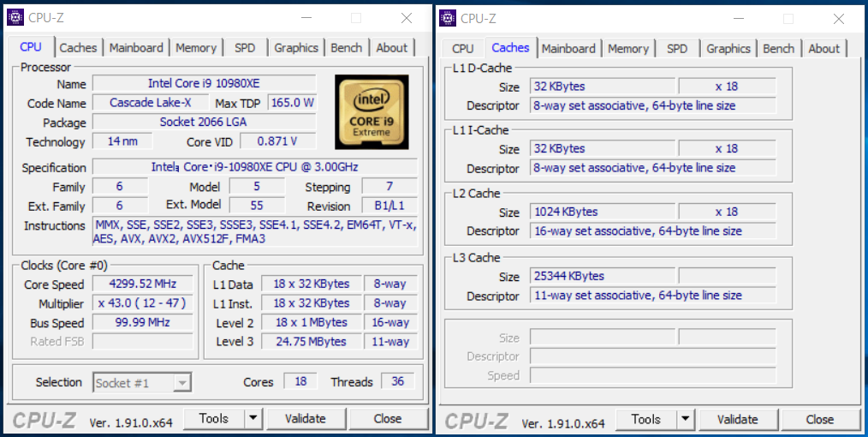Switch to Memory tab in left window

point(196,48)
